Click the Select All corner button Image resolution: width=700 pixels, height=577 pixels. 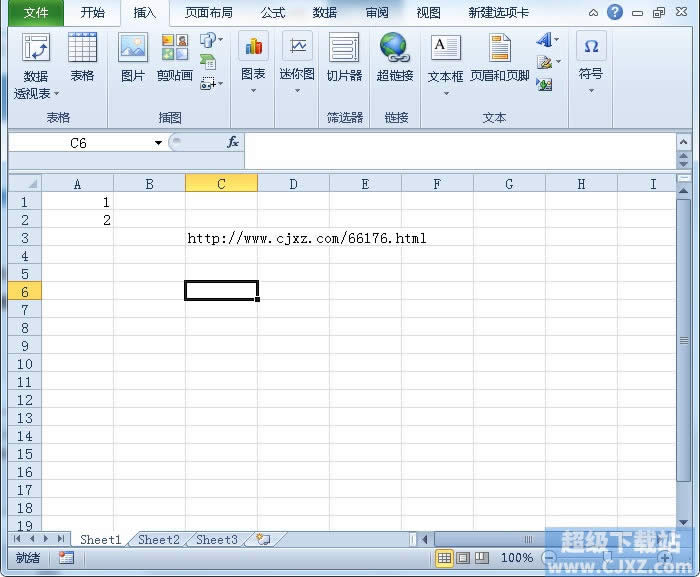pyautogui.click(x=25, y=184)
